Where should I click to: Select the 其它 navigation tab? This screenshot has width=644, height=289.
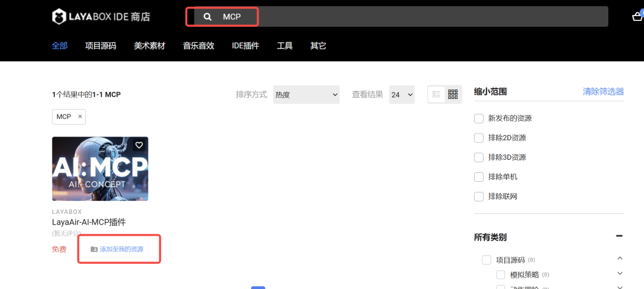(318, 45)
